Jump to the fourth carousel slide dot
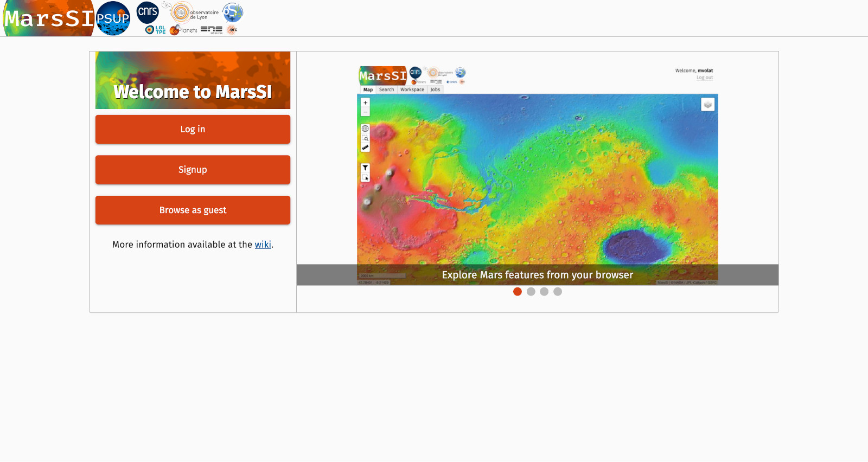 (558, 292)
